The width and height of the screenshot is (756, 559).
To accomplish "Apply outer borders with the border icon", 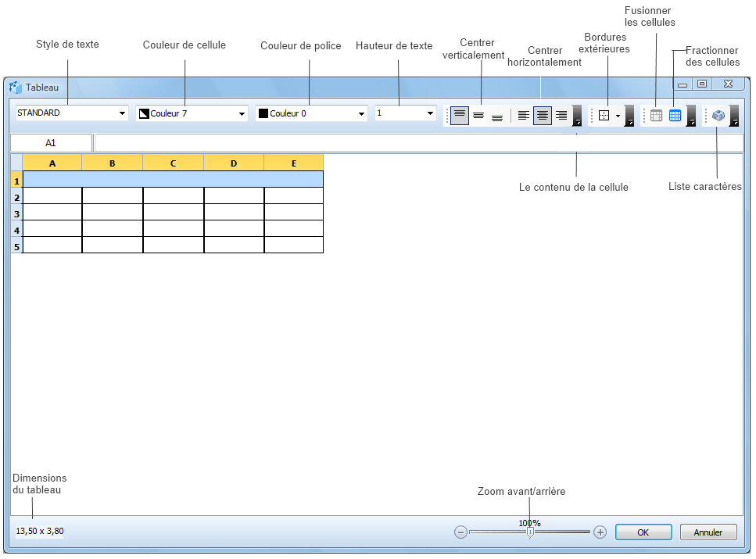I will click(x=604, y=116).
